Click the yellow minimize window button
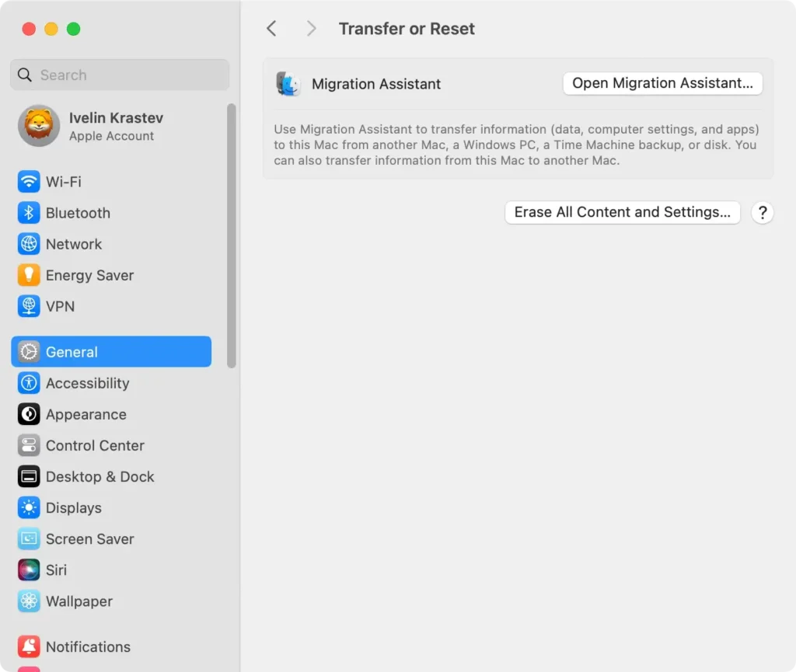796x672 pixels. point(51,29)
